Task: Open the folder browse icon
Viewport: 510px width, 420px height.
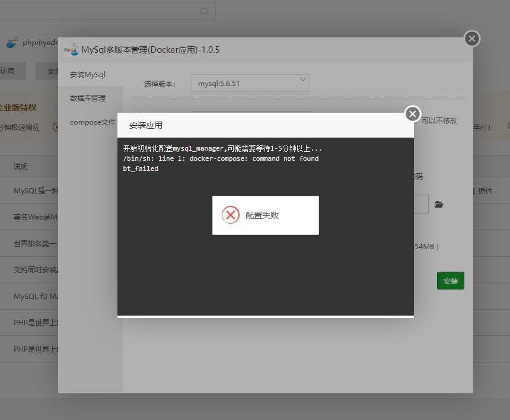Action: (439, 204)
